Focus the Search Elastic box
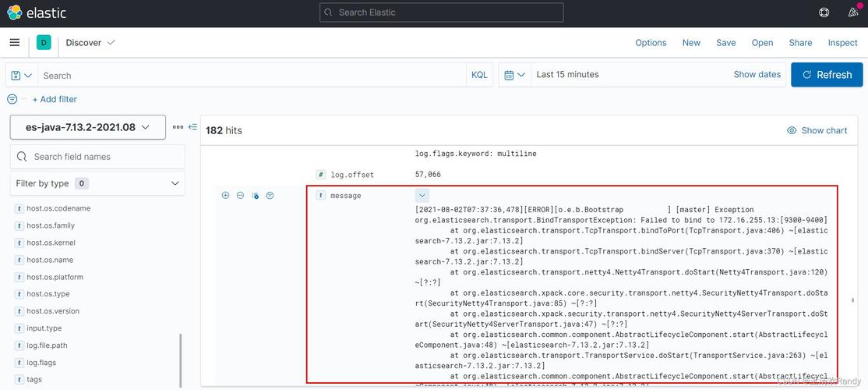868x390 pixels. (441, 12)
